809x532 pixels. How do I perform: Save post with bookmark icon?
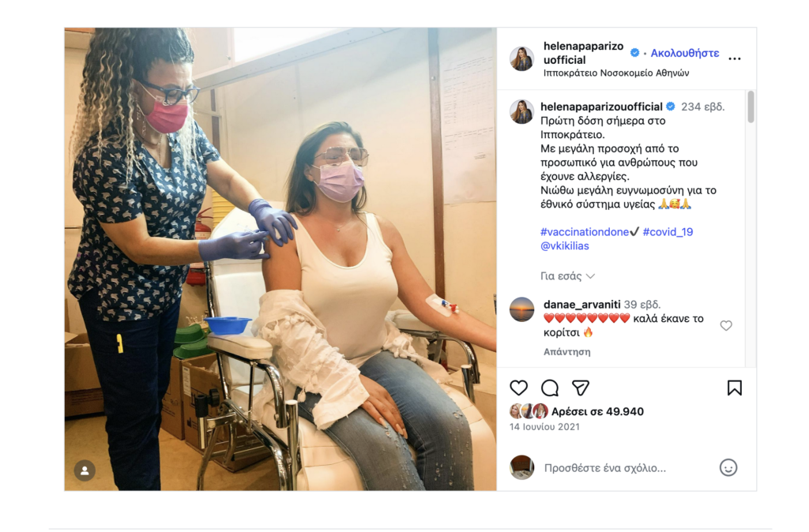pyautogui.click(x=734, y=388)
